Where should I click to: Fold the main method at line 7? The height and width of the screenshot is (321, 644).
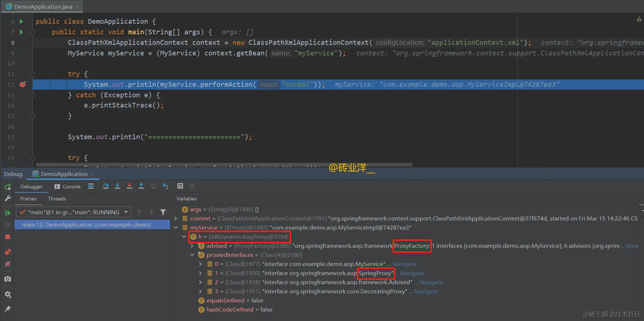[x=32, y=32]
